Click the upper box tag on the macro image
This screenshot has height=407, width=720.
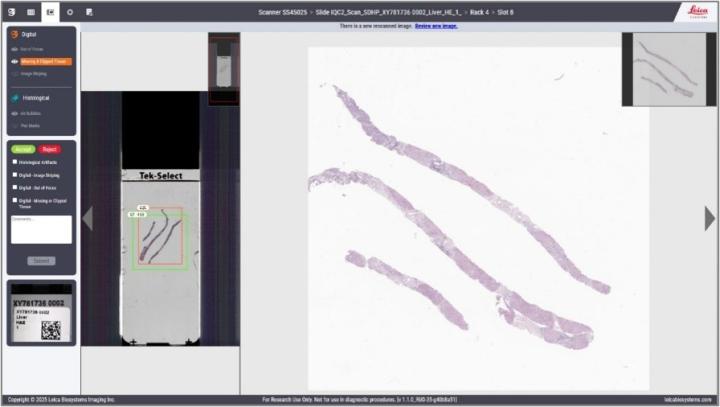(143, 208)
